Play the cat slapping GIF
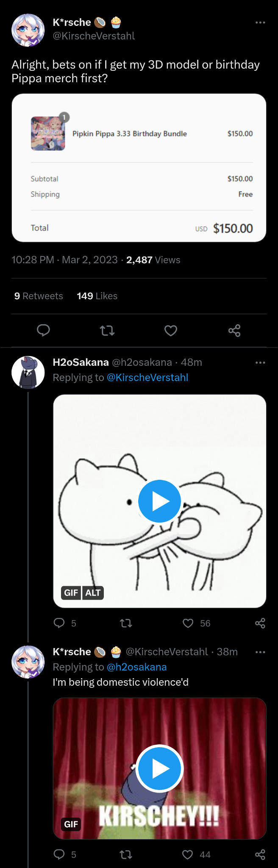The height and width of the screenshot is (868, 278). [x=160, y=501]
